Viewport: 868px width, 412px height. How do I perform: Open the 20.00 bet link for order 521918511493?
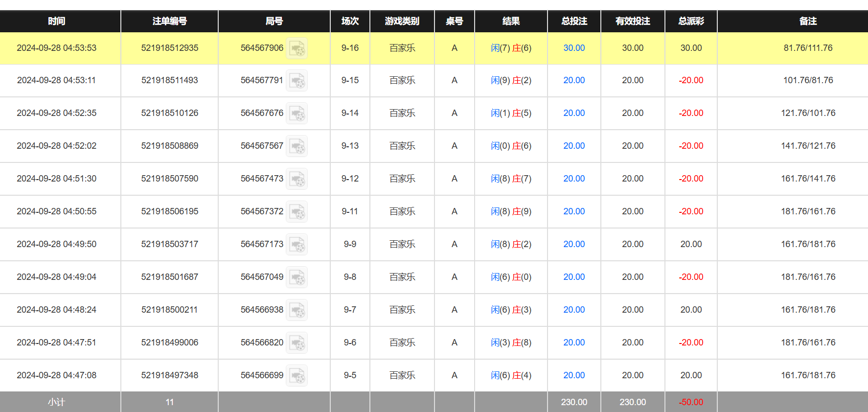[x=574, y=80]
